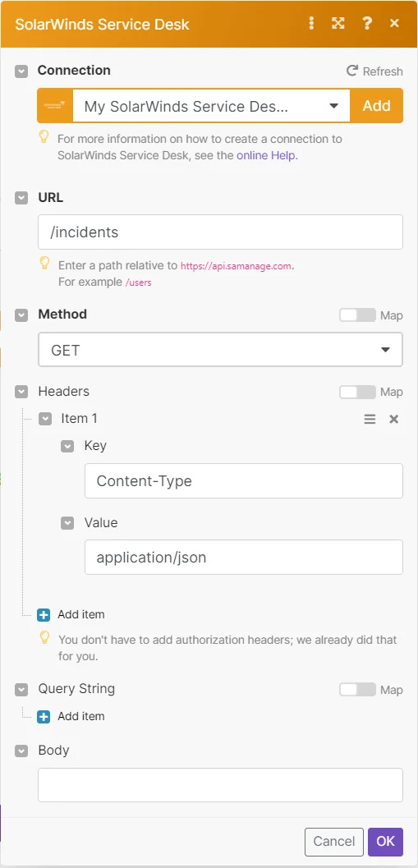Screen dimensions: 418x868
Task: Click the lightbulb icon by authorization headers note
Action: click(x=45, y=638)
